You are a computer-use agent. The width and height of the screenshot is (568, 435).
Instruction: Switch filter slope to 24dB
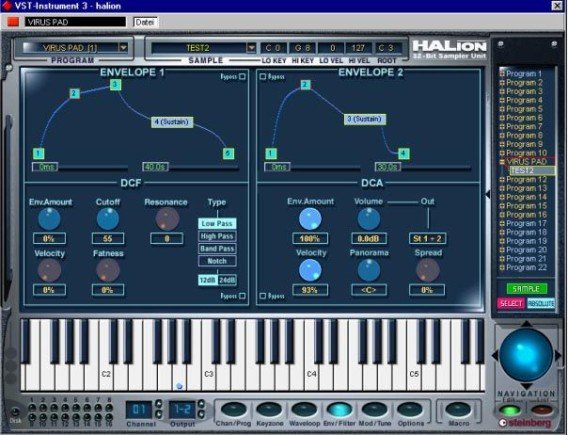(227, 280)
